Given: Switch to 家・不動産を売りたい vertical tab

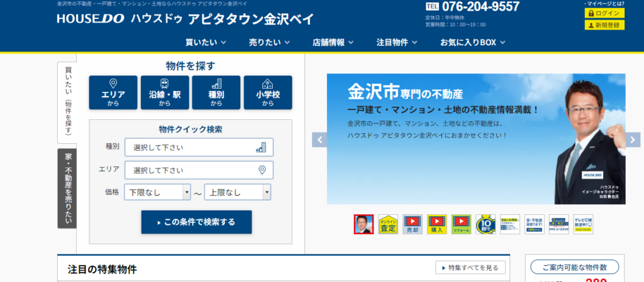Looking at the screenshot, I should click(67, 188).
